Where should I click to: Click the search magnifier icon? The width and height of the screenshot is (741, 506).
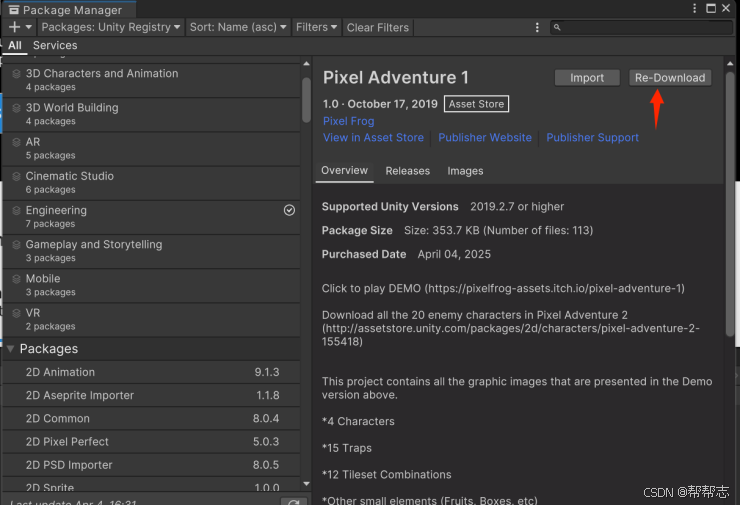pos(557,27)
